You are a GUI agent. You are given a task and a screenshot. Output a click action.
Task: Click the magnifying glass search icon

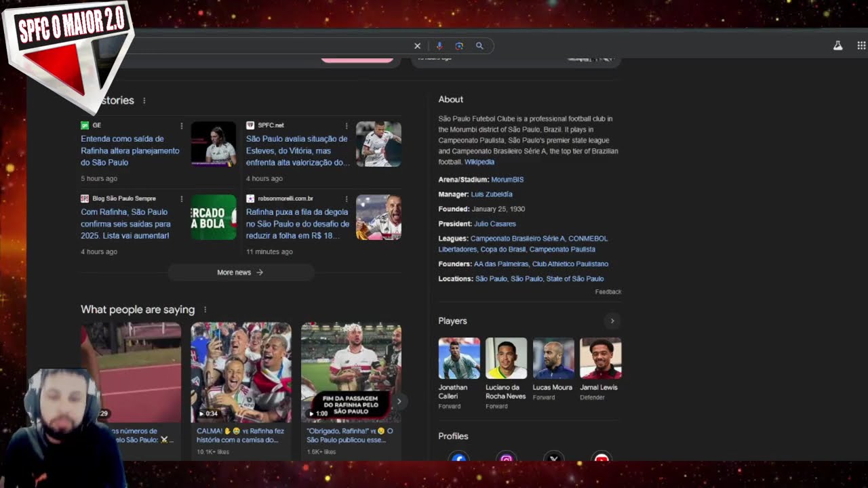[x=479, y=46]
